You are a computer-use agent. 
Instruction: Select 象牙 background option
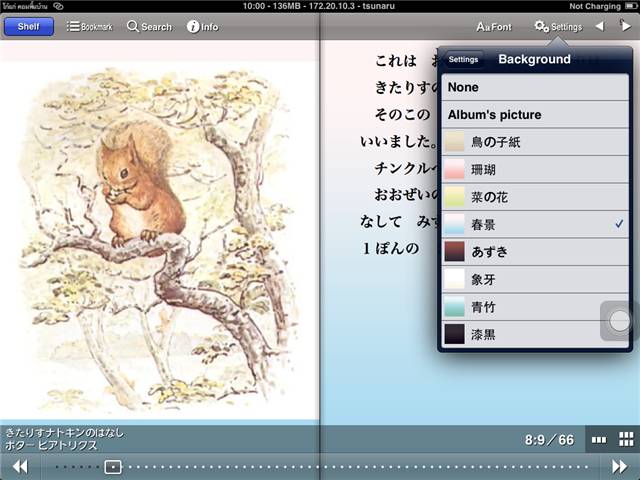pyautogui.click(x=535, y=280)
